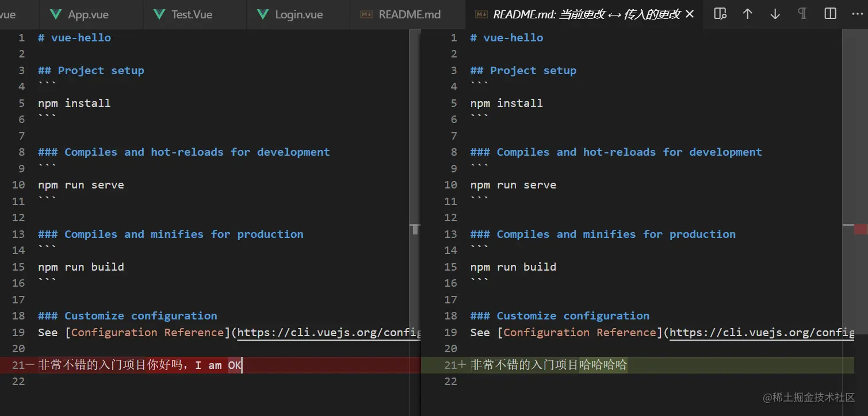Split the editor with split icon
Image resolution: width=868 pixels, height=416 pixels.
[830, 14]
